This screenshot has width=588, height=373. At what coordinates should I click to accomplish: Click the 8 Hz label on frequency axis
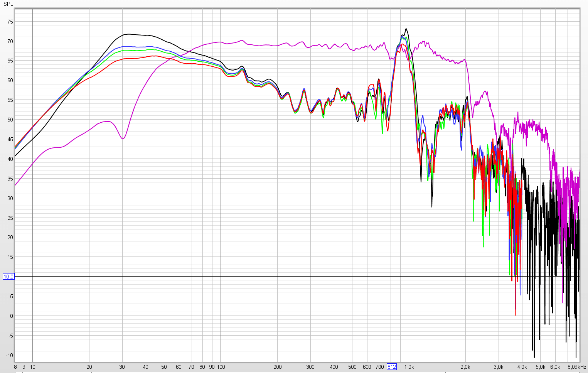coord(15,367)
